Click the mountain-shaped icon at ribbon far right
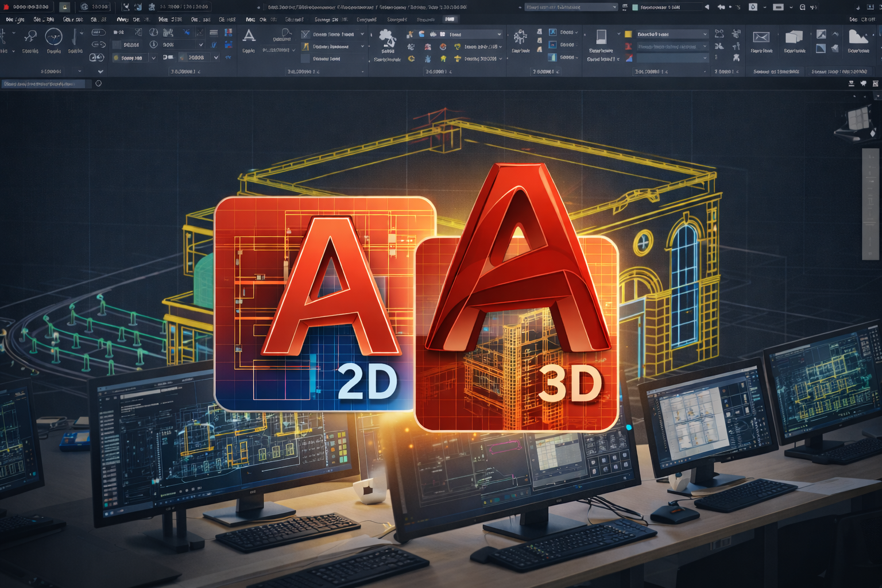 point(858,37)
